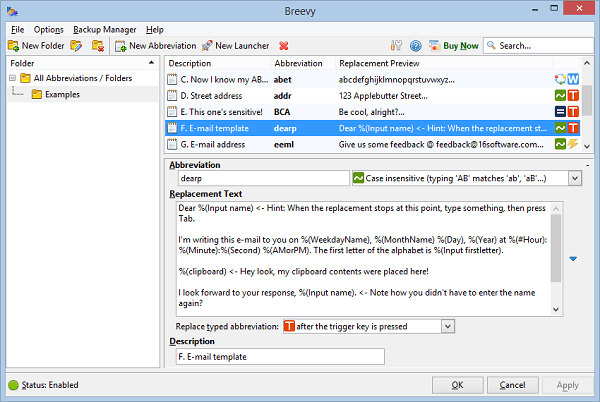Click the W icon in the abet row
Viewport: 600px width, 402px height.
(x=573, y=79)
